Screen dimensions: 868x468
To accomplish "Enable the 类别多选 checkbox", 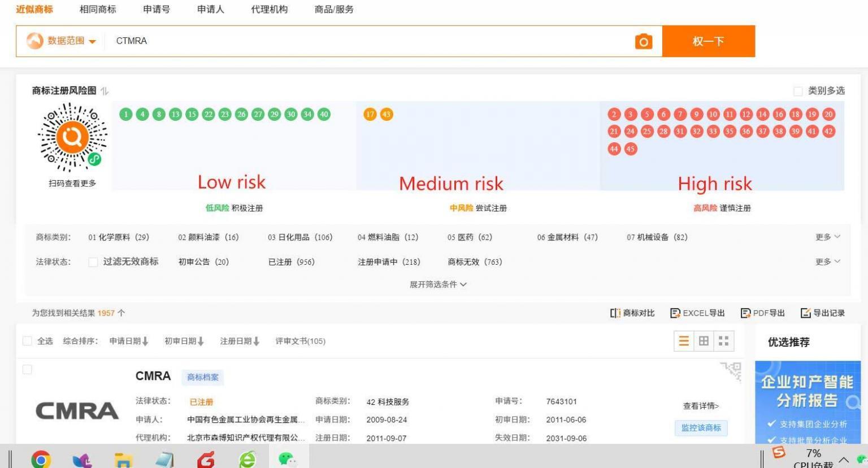I will [798, 91].
